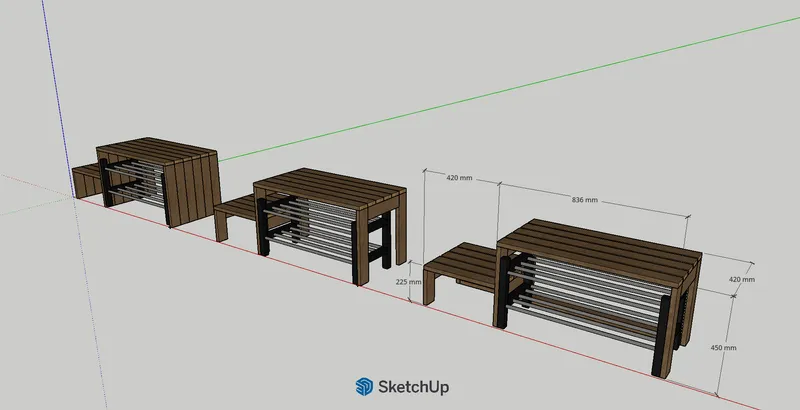Viewport: 800px width, 410px height.
Task: Select the 225 mm height dimension label
Action: click(x=408, y=281)
